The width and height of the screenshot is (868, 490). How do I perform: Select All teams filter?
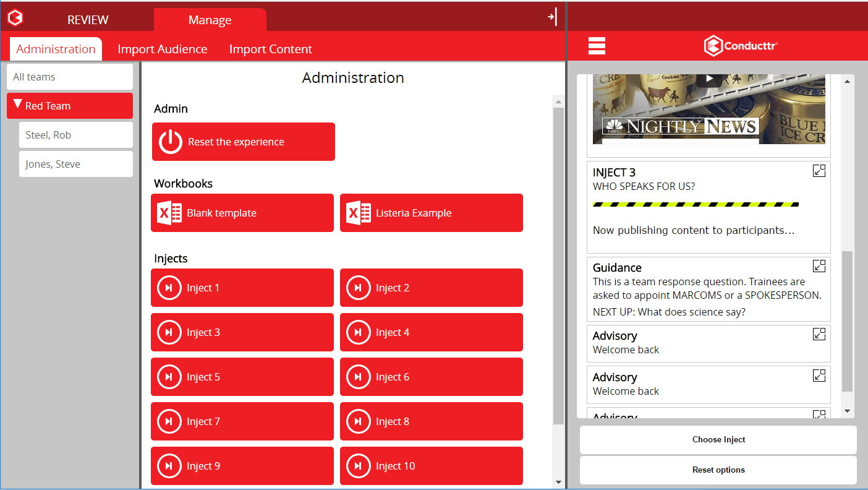pos(70,77)
